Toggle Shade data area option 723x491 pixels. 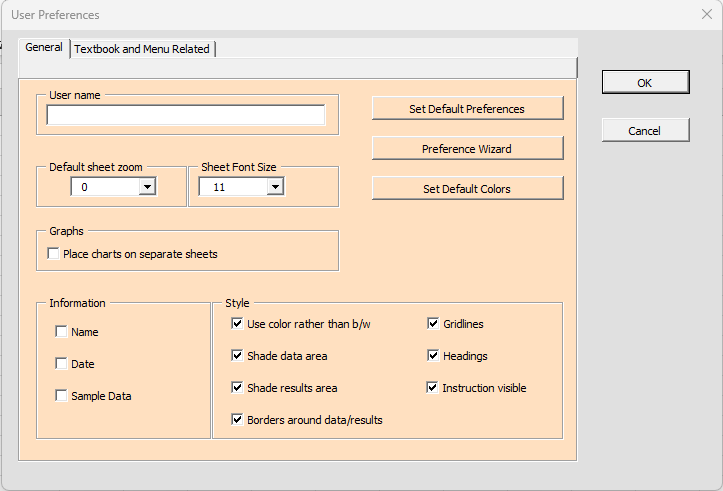237,356
